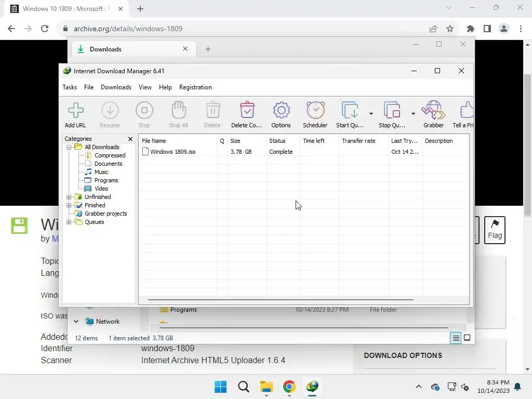
Task: Sort by Time left column header
Action: (x=320, y=141)
